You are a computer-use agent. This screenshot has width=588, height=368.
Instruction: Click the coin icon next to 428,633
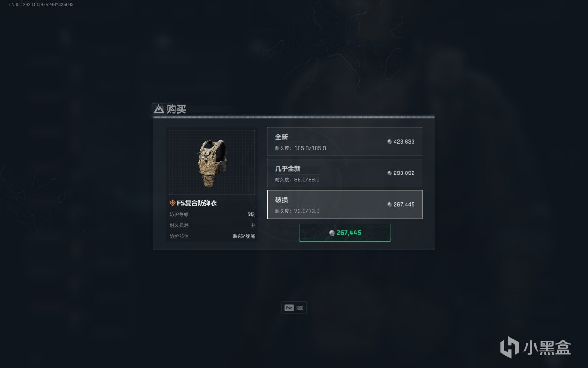[390, 142]
